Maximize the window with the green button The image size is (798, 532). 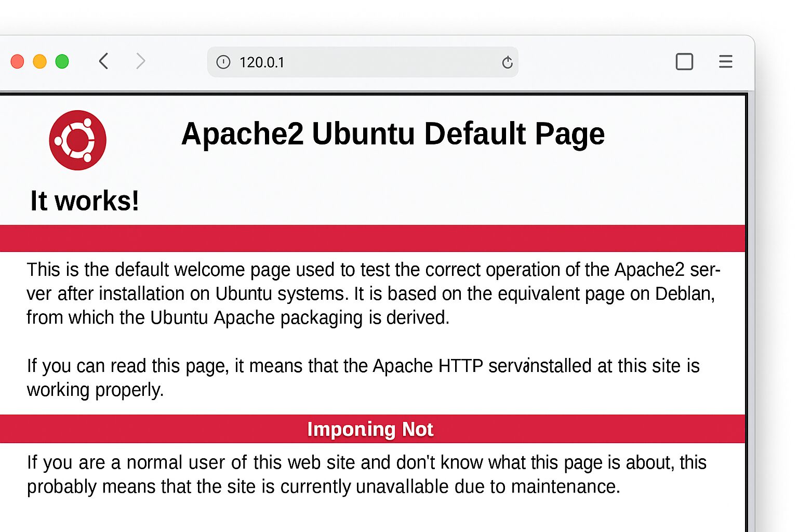[x=62, y=61]
